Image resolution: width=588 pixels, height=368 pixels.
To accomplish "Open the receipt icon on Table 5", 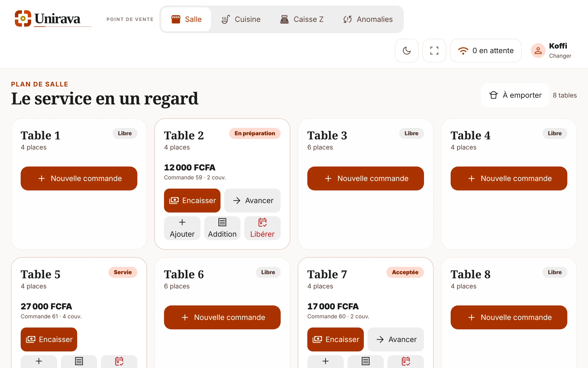I will (x=79, y=361).
